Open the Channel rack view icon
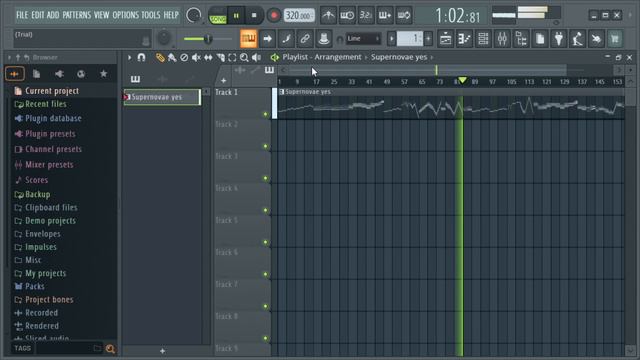This screenshot has height=360, width=640. click(x=483, y=39)
